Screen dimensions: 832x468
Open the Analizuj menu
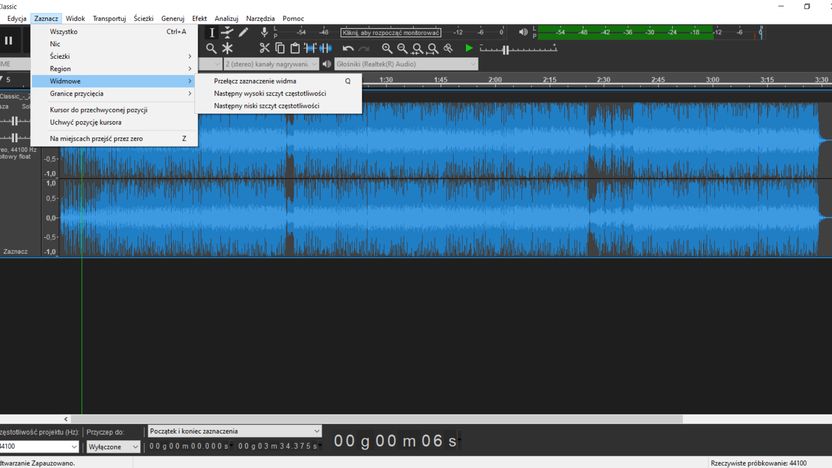(227, 19)
